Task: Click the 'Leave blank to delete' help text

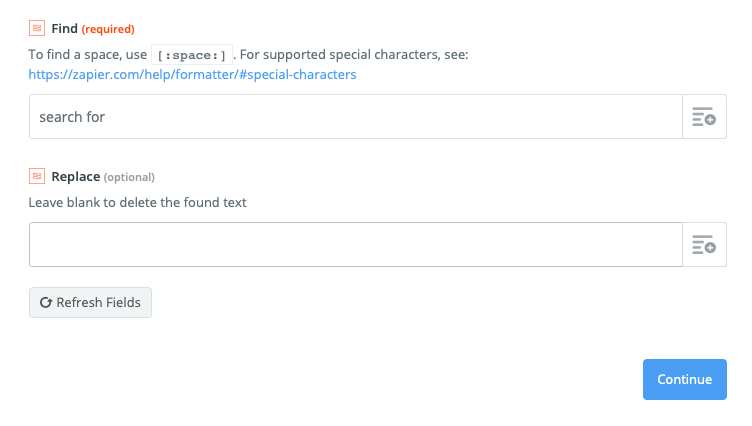Action: 137,202
